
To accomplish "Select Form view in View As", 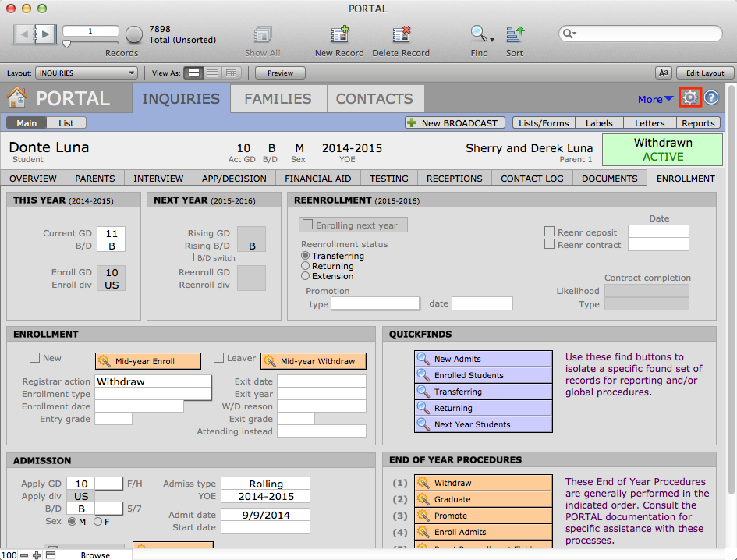I will [x=193, y=73].
